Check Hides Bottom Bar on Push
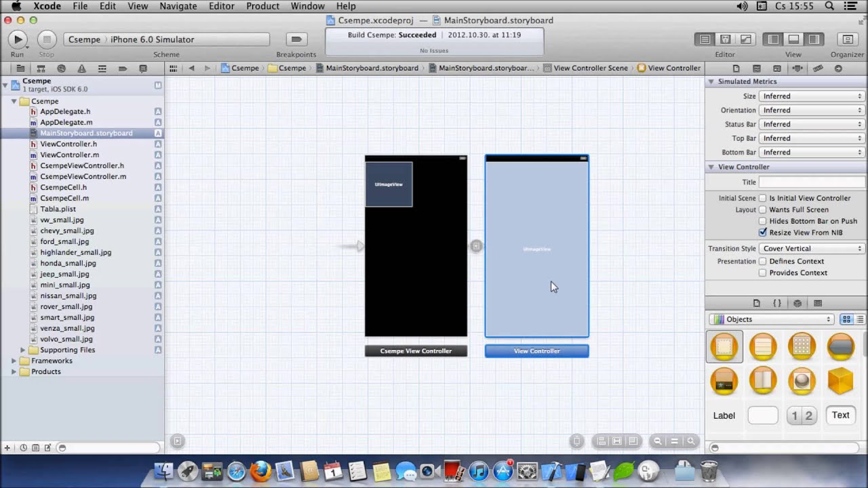 (763, 221)
